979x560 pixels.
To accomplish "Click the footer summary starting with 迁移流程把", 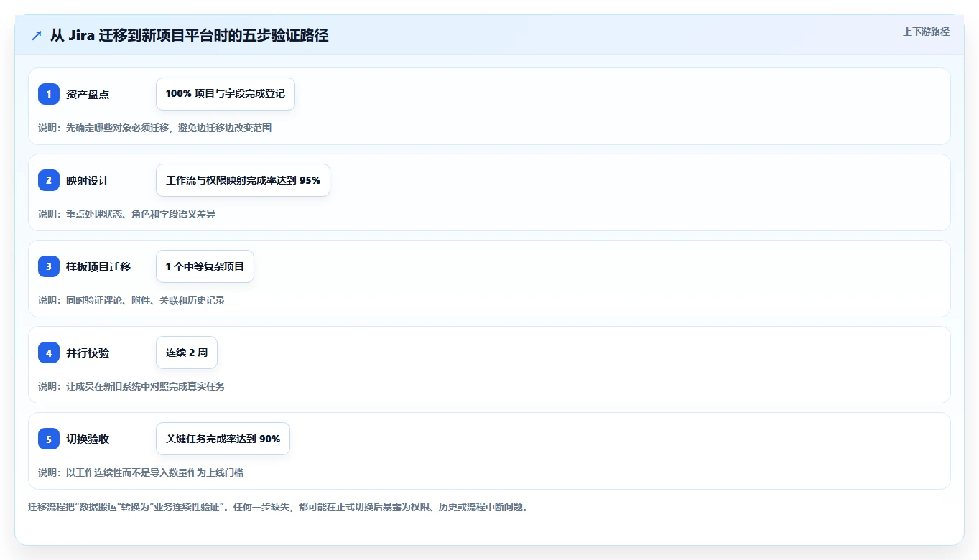I will click(278, 507).
